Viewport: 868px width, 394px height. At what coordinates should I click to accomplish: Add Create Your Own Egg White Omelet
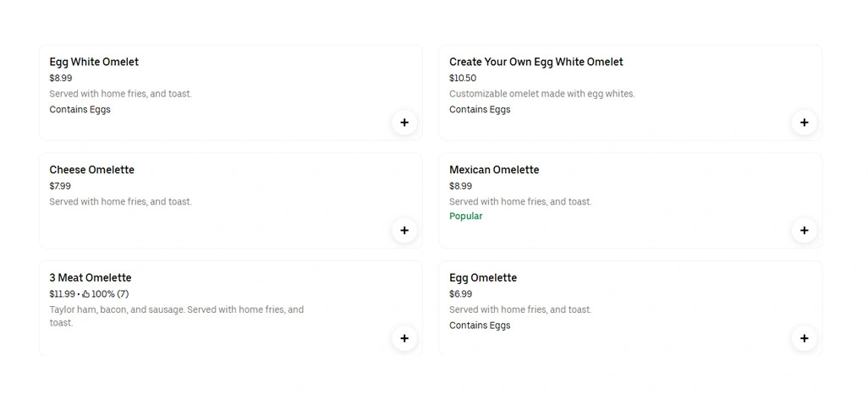pyautogui.click(x=804, y=123)
